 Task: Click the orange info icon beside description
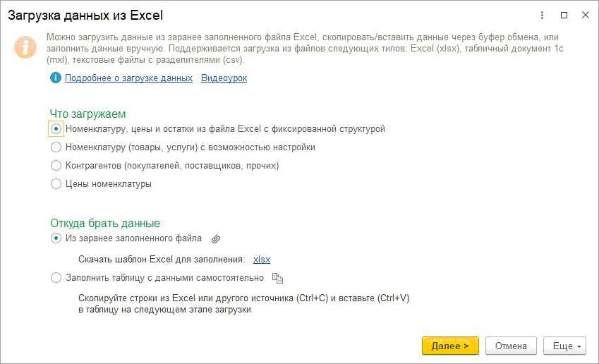tap(25, 47)
